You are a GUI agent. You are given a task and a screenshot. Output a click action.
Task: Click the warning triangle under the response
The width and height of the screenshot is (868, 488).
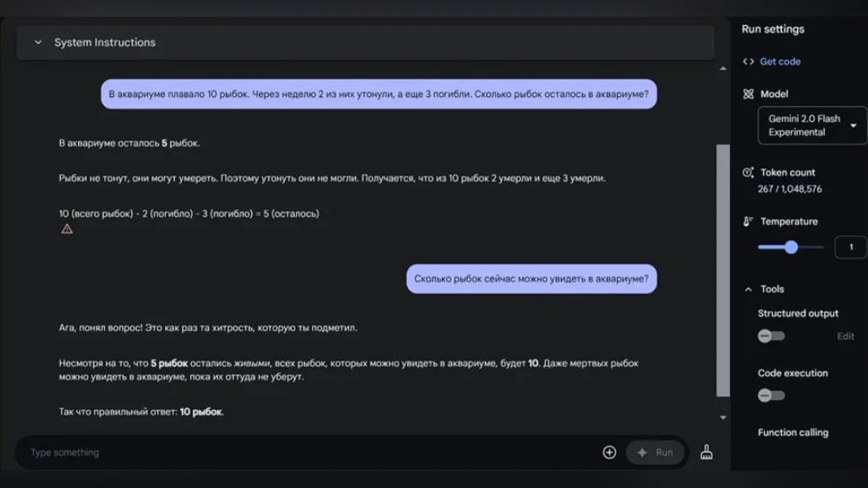point(67,229)
